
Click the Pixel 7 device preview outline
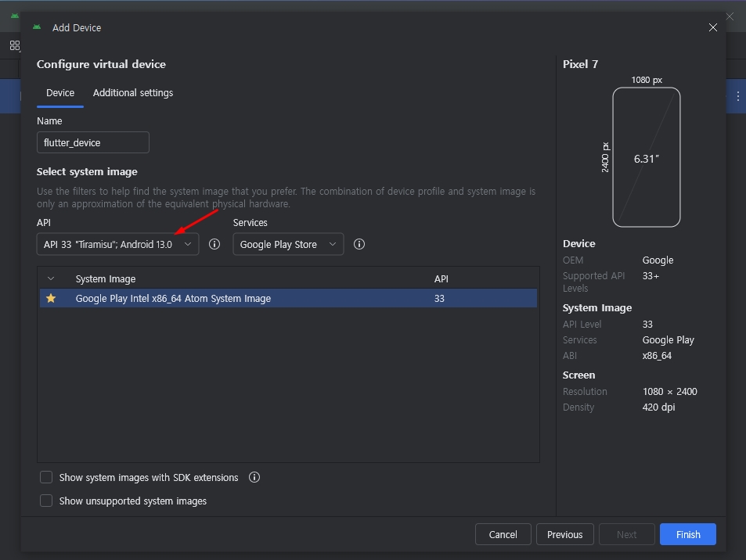click(x=647, y=157)
